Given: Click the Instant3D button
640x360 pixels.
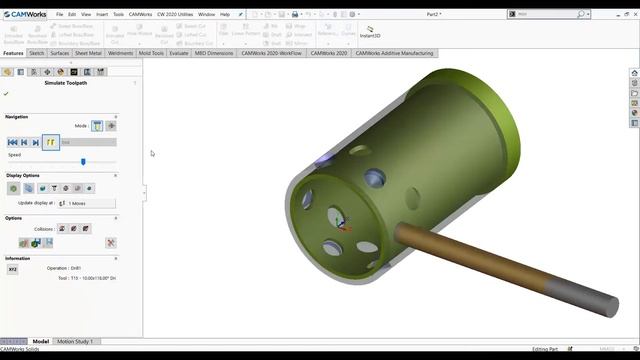Looking at the screenshot, I should point(370,32).
